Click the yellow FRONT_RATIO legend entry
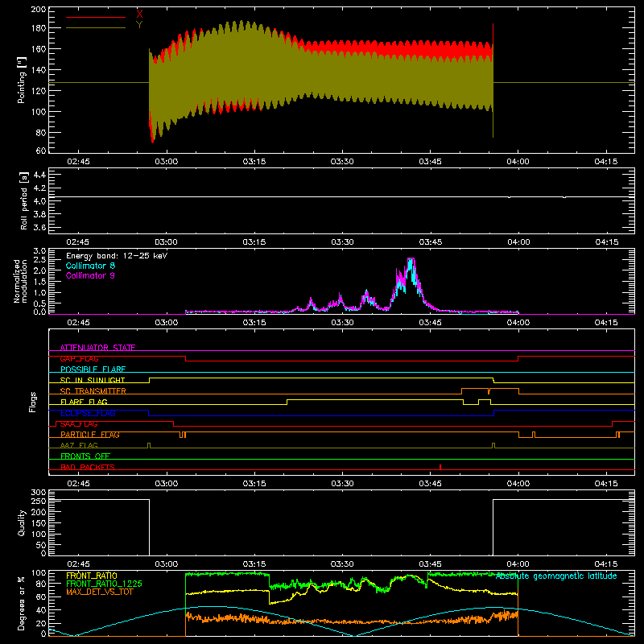 point(92,576)
